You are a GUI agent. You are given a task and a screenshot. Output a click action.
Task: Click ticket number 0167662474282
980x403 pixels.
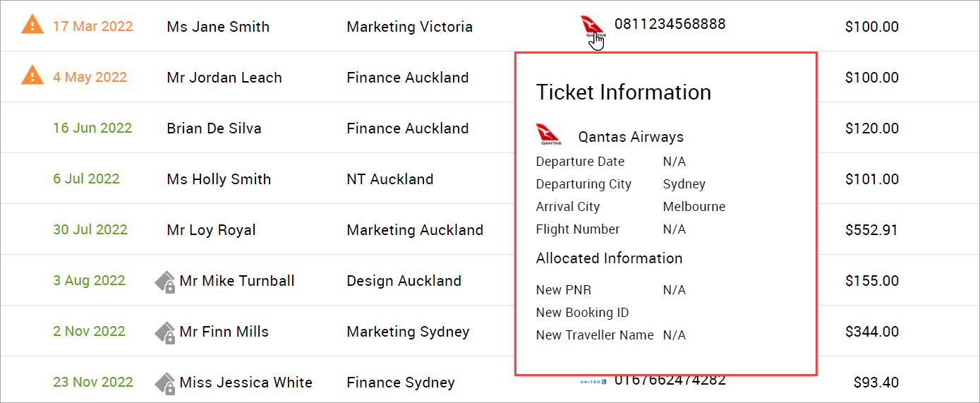670,380
